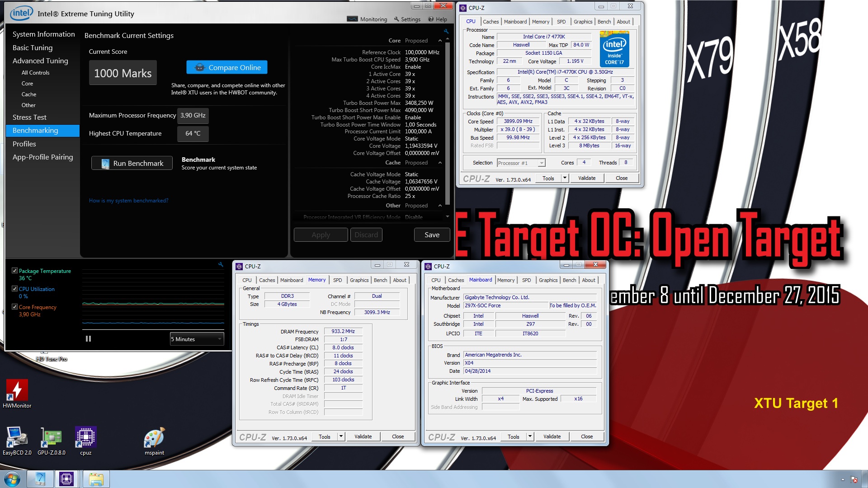Open Graphics tab in Memory CPU-Z window
Image resolution: width=868 pixels, height=488 pixels.
[x=359, y=280]
